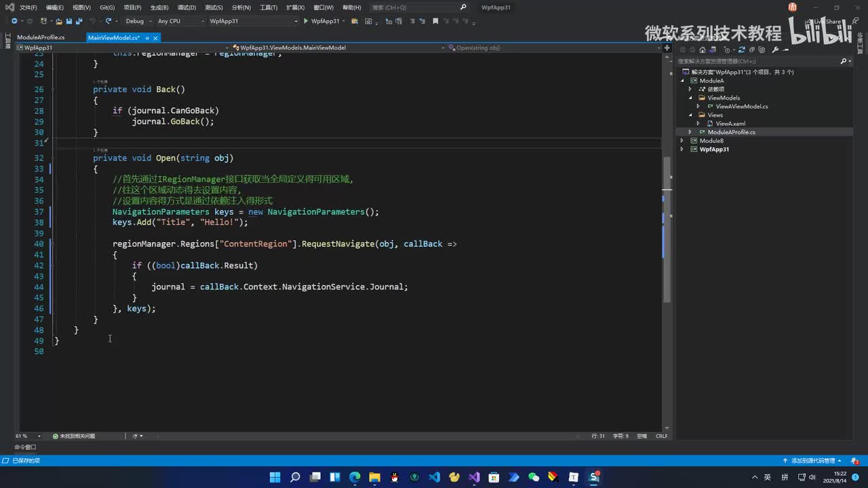
Task: Open the Any CPU platform dropdown
Action: pyautogui.click(x=180, y=21)
